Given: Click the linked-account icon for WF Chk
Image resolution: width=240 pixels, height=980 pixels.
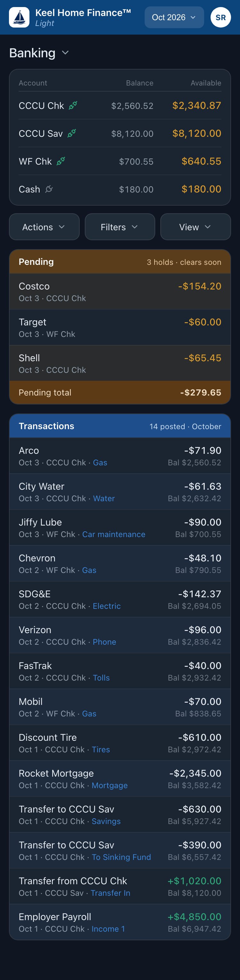Looking at the screenshot, I should click(x=61, y=161).
